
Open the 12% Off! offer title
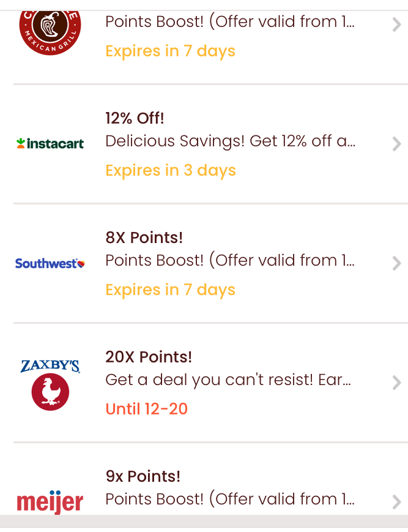click(x=135, y=118)
